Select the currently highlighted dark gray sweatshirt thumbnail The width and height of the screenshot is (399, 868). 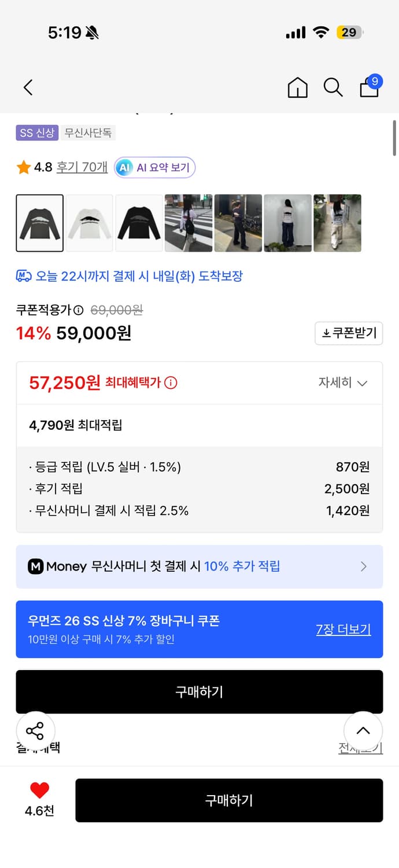pyautogui.click(x=39, y=223)
